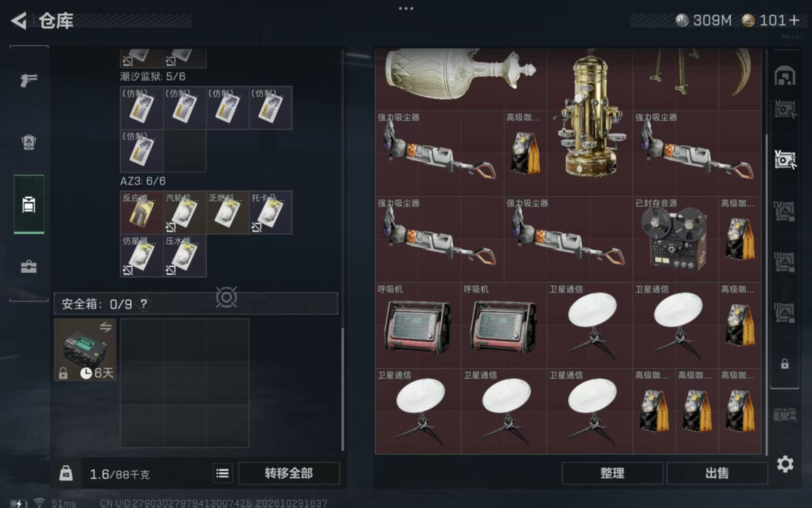812x508 pixels.
Task: Click the plus icon next to 101 currency
Action: click(794, 20)
